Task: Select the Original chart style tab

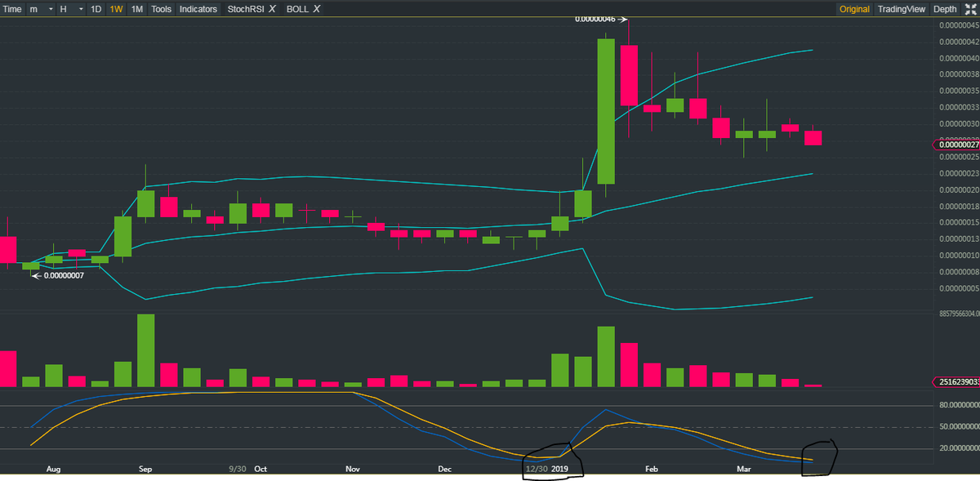Action: click(x=854, y=9)
